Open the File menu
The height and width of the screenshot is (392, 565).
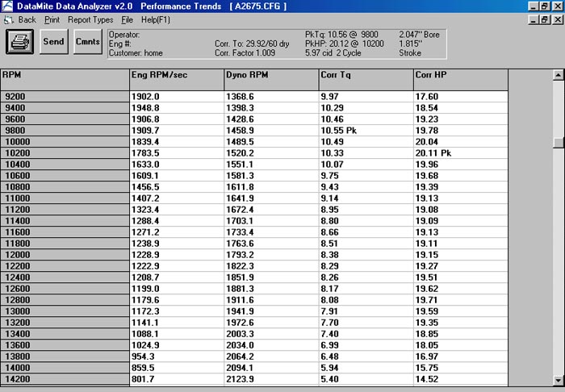127,20
